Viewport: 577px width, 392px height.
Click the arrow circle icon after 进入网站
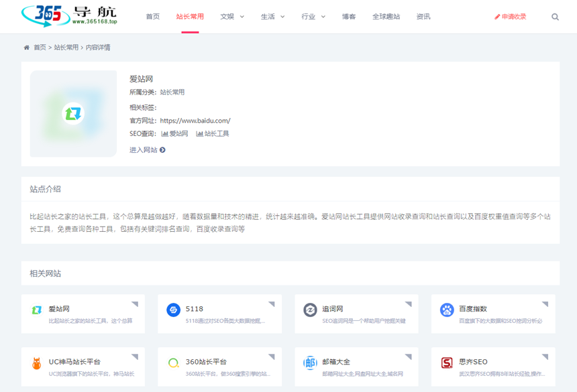click(x=162, y=150)
